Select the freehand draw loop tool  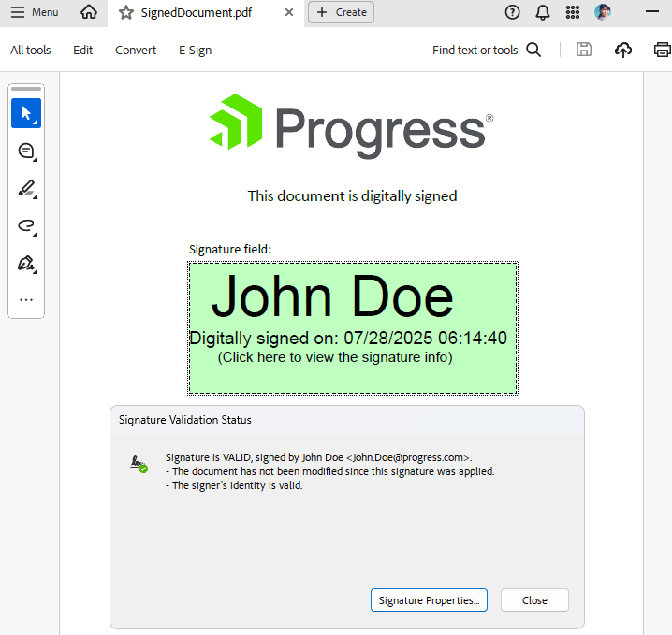point(27,226)
